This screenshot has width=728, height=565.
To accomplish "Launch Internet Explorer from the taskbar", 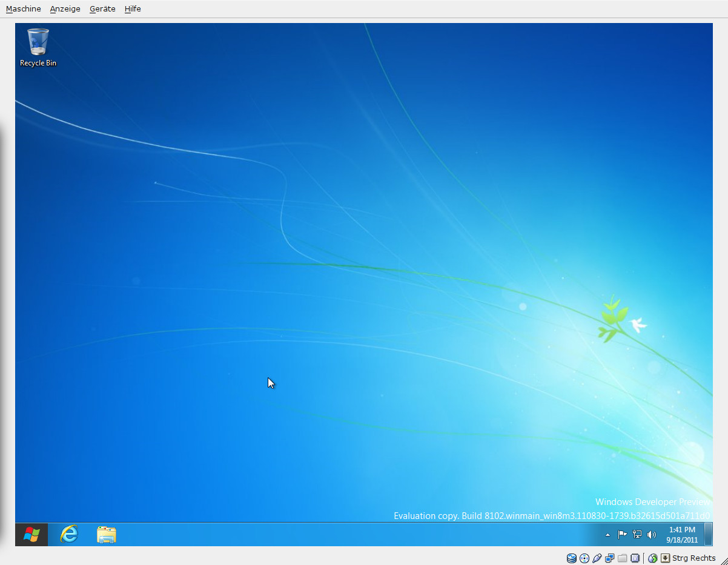I will click(x=69, y=534).
